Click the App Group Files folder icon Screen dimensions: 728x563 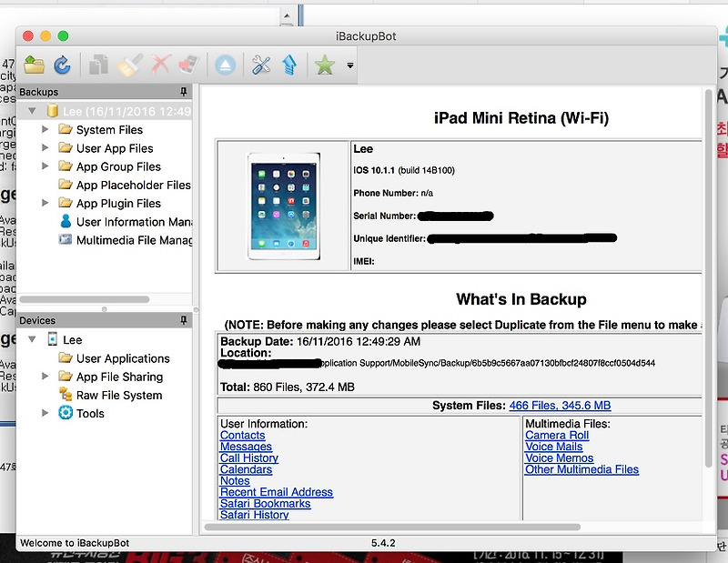point(66,166)
